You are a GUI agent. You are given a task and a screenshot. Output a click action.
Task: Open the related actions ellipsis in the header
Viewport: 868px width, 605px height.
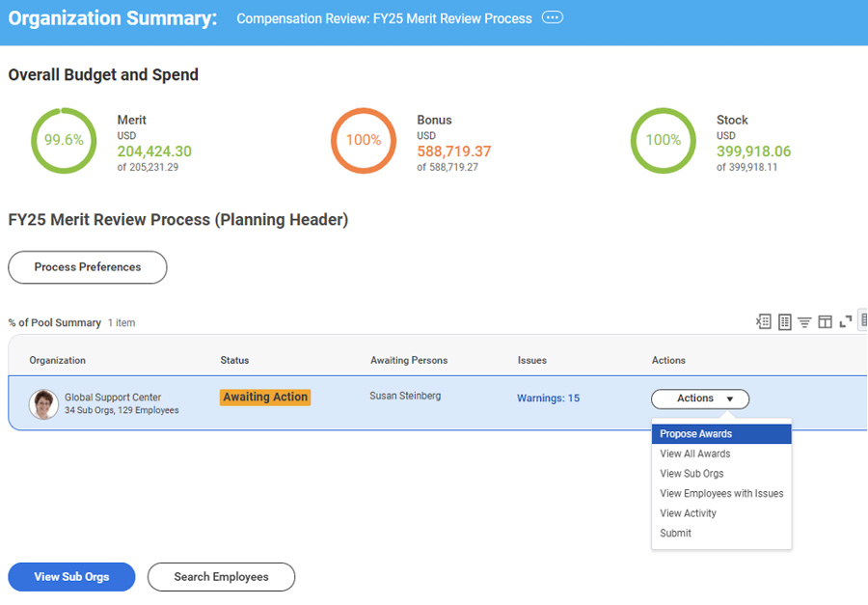(552, 18)
